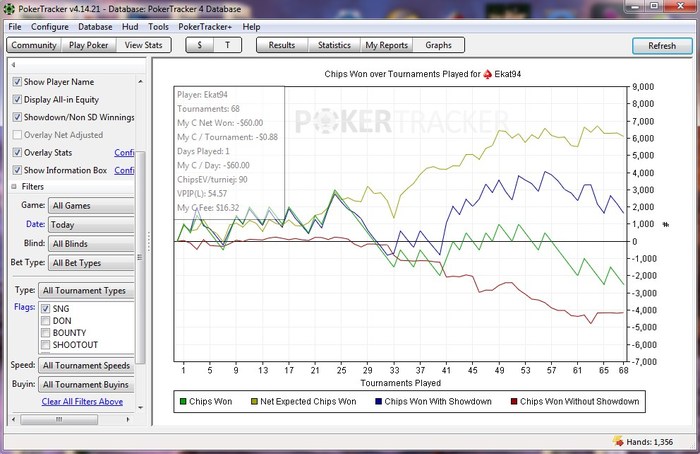This screenshot has height=454, width=700.
Task: Open the My Reports view
Action: tap(386, 45)
